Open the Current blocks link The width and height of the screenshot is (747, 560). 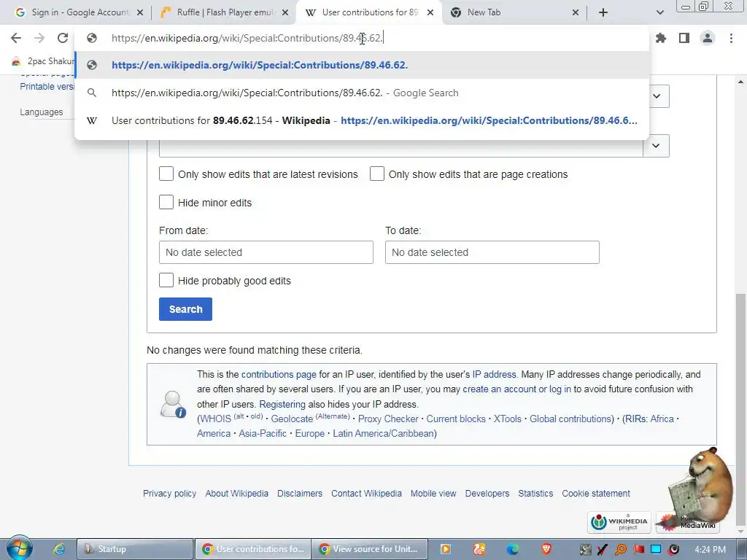(x=456, y=419)
